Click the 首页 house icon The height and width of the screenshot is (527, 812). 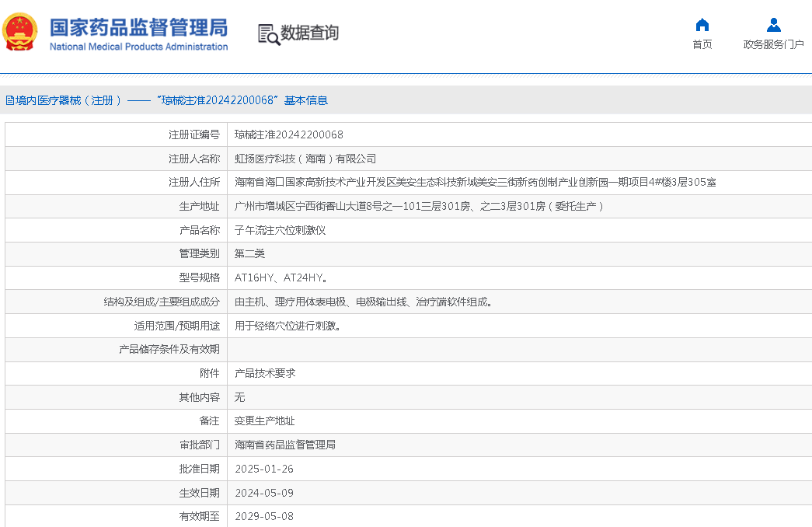702,24
